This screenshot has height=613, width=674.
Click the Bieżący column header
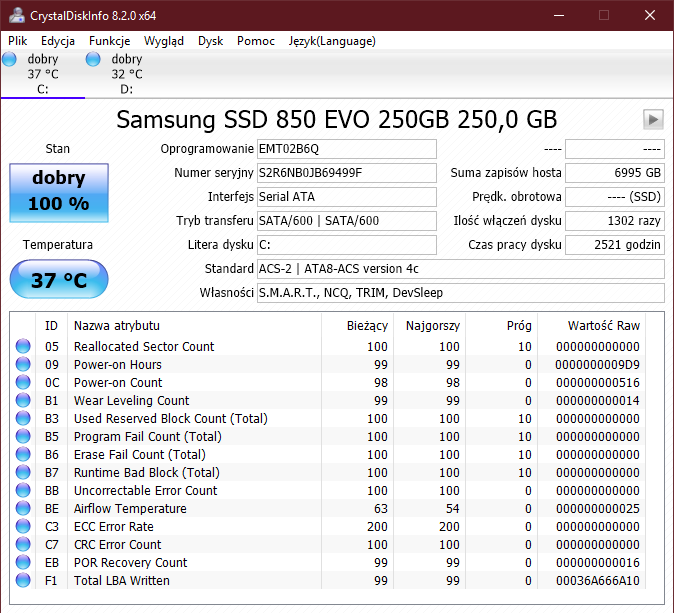(x=357, y=325)
